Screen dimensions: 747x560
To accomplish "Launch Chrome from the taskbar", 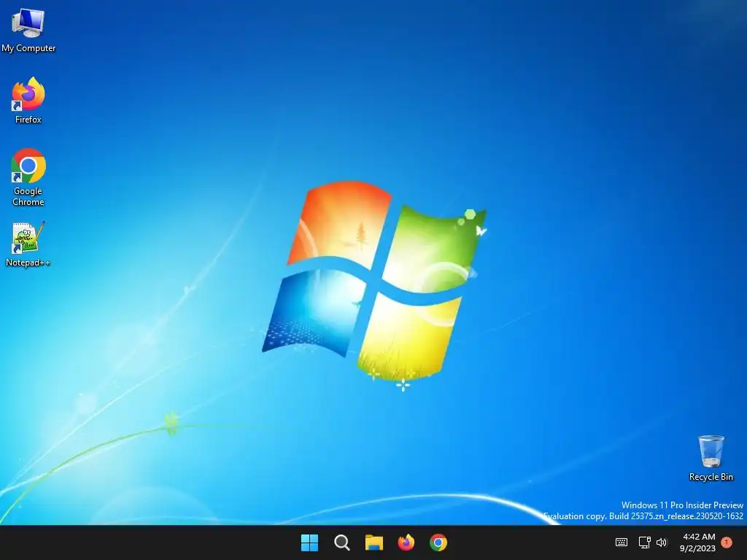I will coord(438,542).
